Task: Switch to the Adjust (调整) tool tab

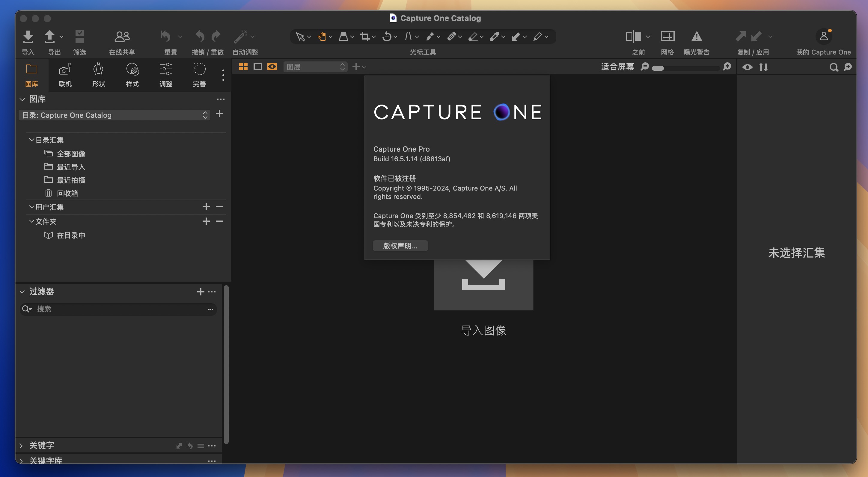Action: 166,75
